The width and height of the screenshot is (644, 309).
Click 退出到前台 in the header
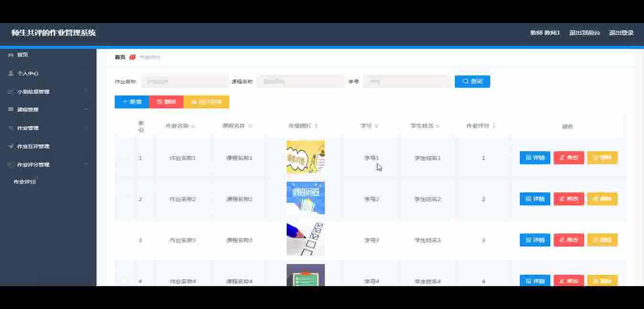coord(584,33)
